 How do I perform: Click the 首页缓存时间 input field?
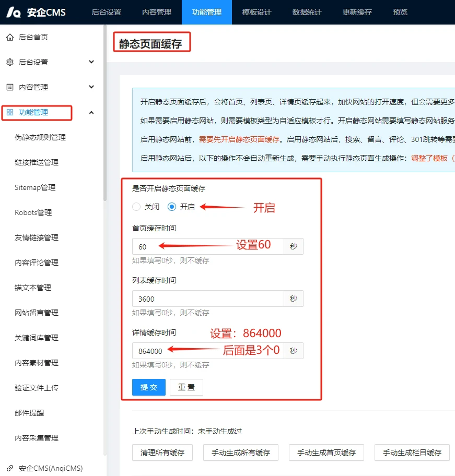click(208, 246)
